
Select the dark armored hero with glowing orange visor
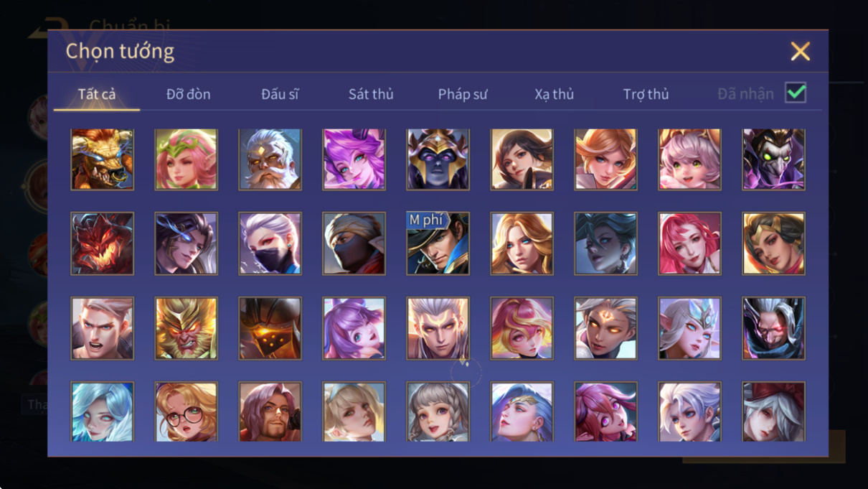pos(270,328)
